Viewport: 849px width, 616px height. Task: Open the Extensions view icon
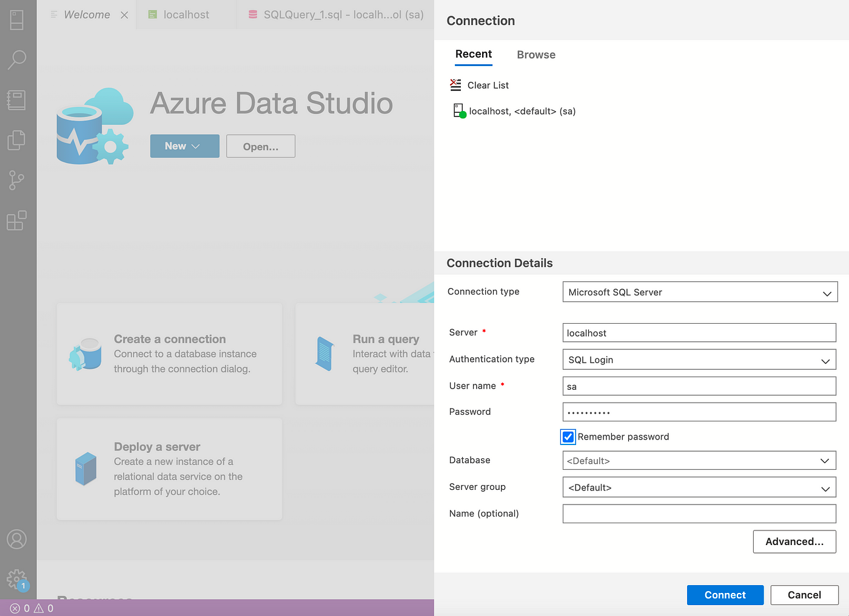click(x=16, y=220)
